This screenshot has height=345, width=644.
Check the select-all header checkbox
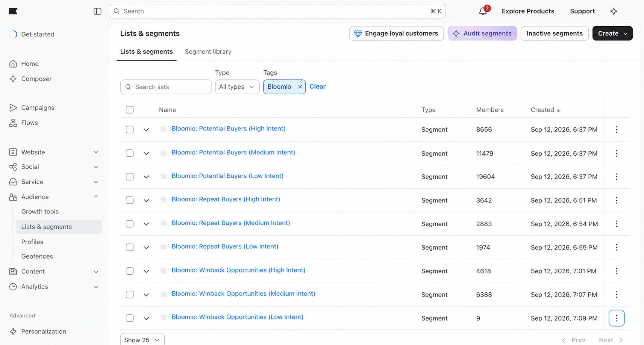(130, 110)
